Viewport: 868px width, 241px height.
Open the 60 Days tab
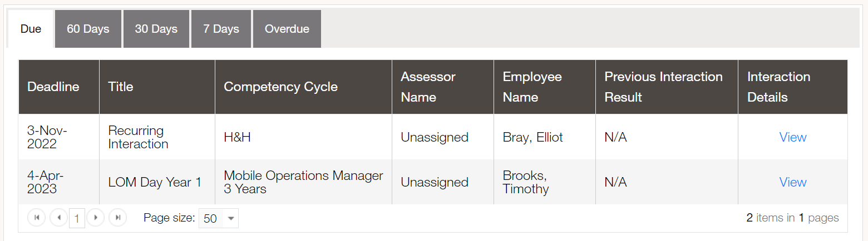(88, 29)
